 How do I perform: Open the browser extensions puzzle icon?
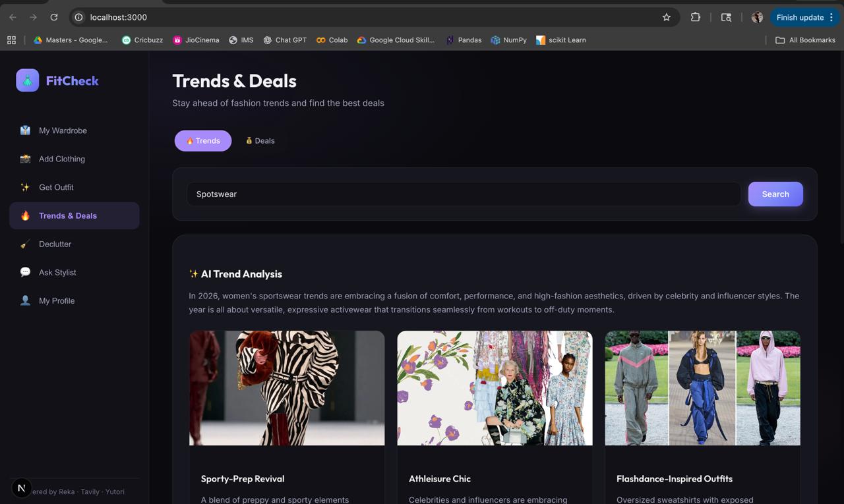pyautogui.click(x=695, y=17)
